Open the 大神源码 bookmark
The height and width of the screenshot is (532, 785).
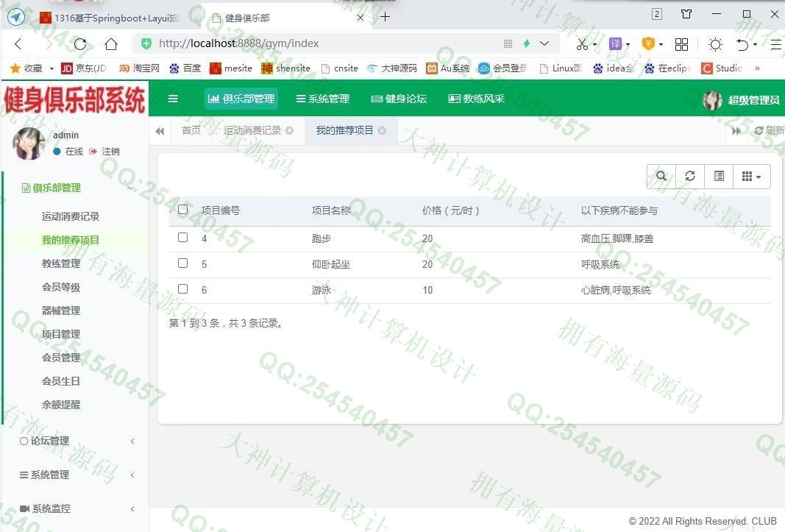pos(392,68)
